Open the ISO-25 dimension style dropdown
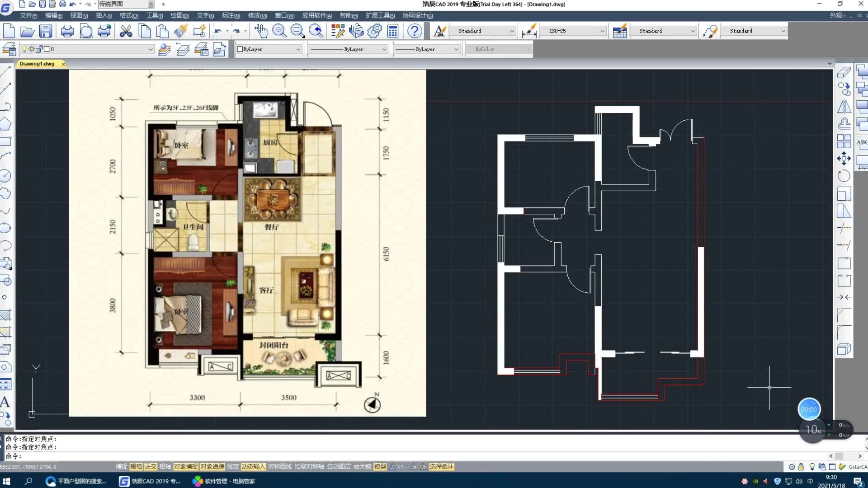The width and height of the screenshot is (868, 488). coord(573,31)
